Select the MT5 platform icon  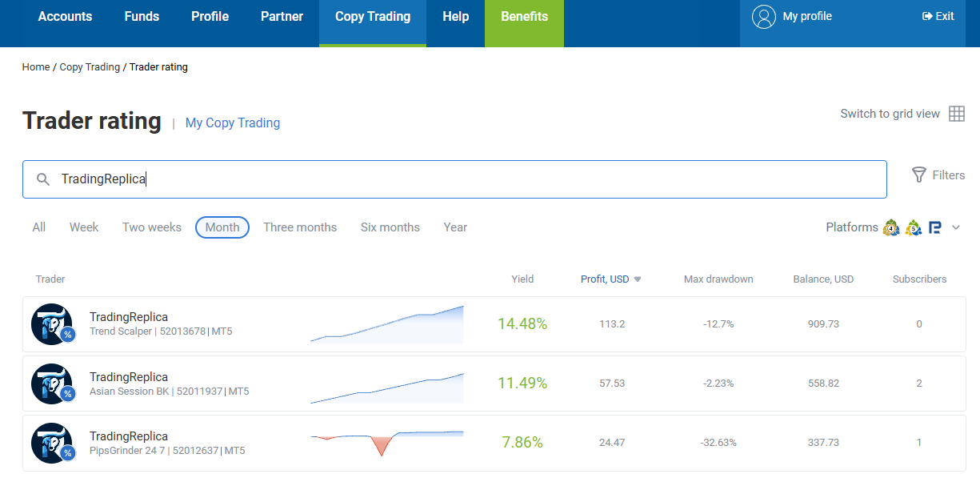pos(914,227)
